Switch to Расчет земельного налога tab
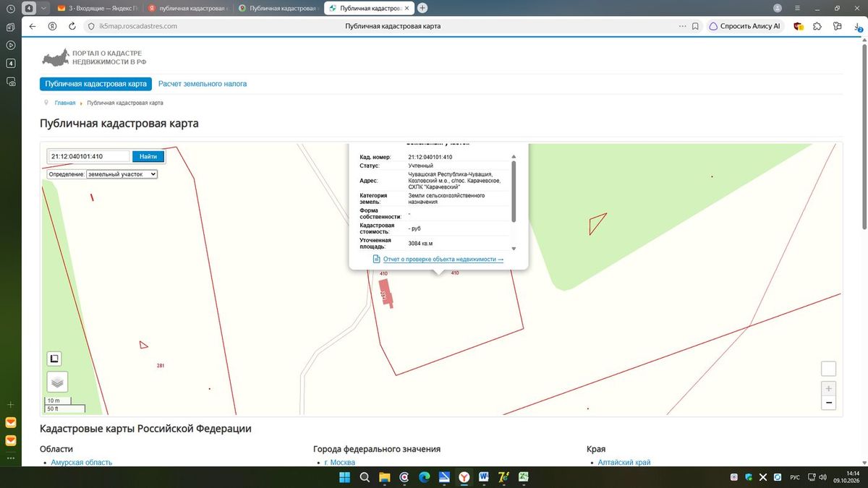The height and width of the screenshot is (488, 868). (x=203, y=84)
